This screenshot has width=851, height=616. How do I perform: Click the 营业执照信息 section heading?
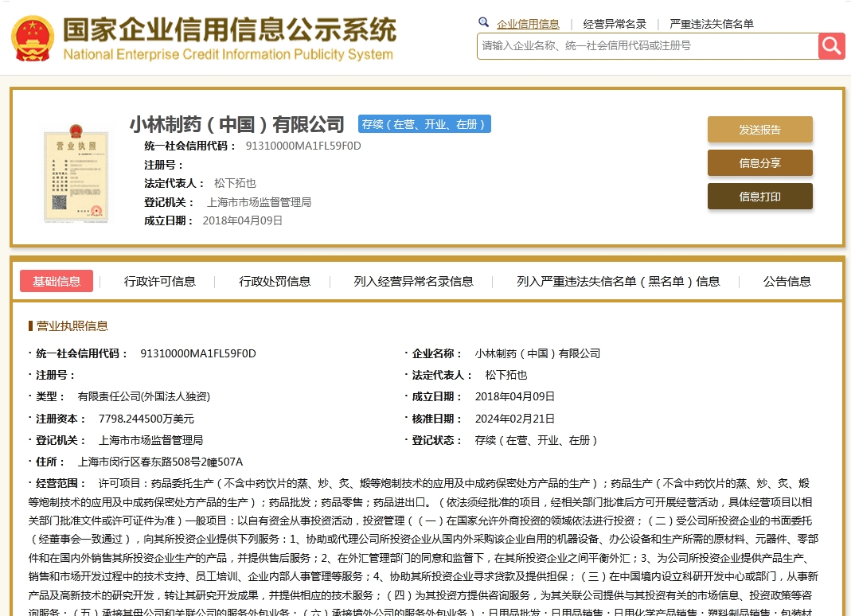click(72, 326)
